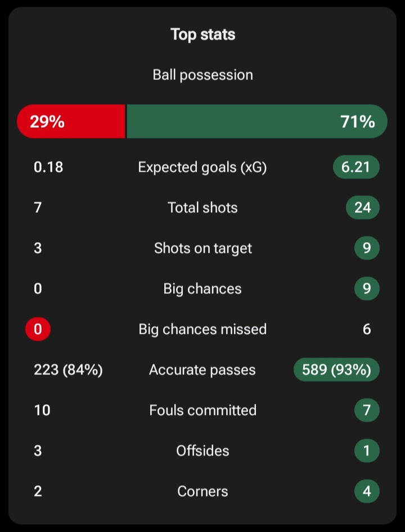Click the Corners stat label

202,491
